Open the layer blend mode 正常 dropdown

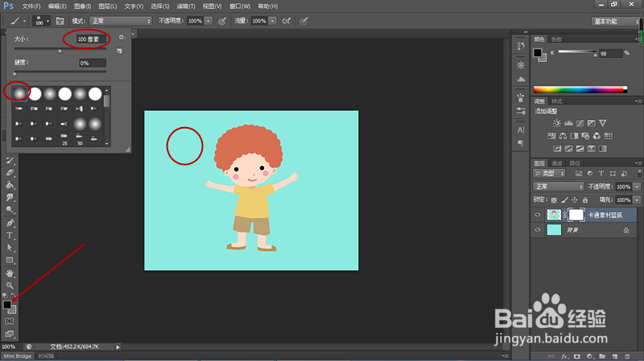click(559, 187)
